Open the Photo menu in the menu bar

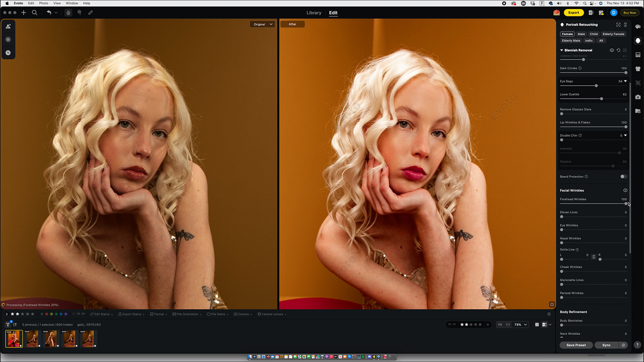click(43, 3)
